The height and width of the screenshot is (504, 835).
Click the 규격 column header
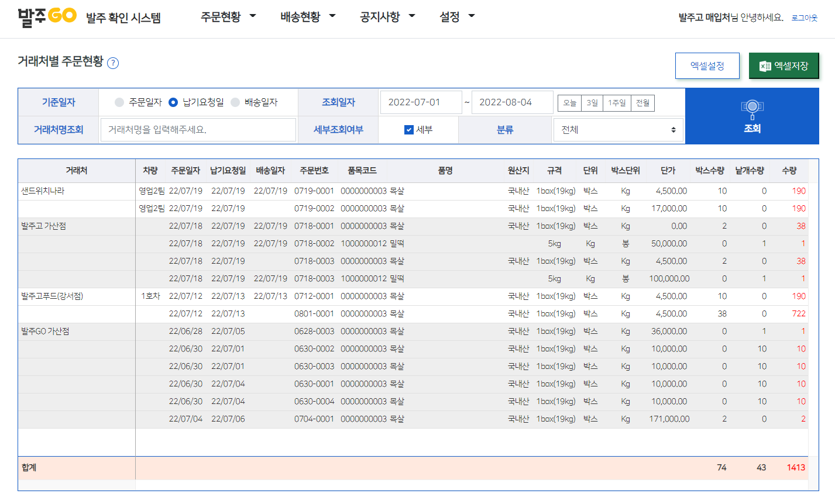(554, 171)
